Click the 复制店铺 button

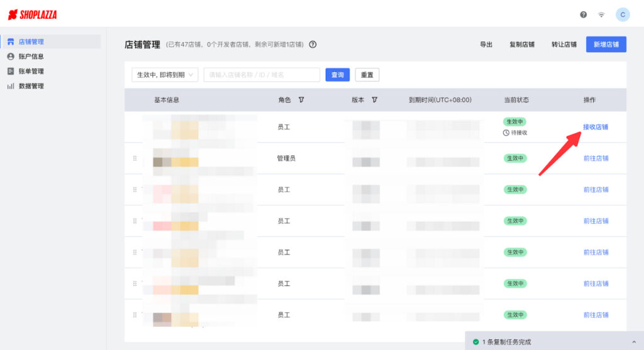coord(522,45)
